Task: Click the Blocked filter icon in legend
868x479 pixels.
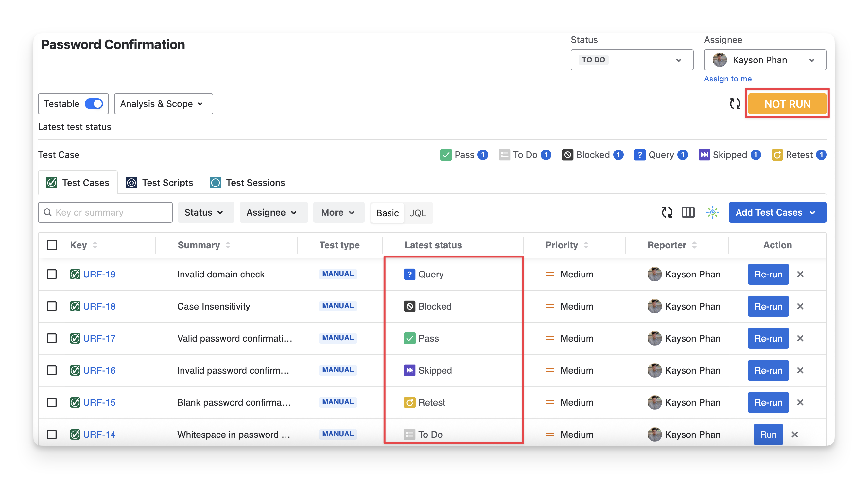Action: click(x=567, y=155)
